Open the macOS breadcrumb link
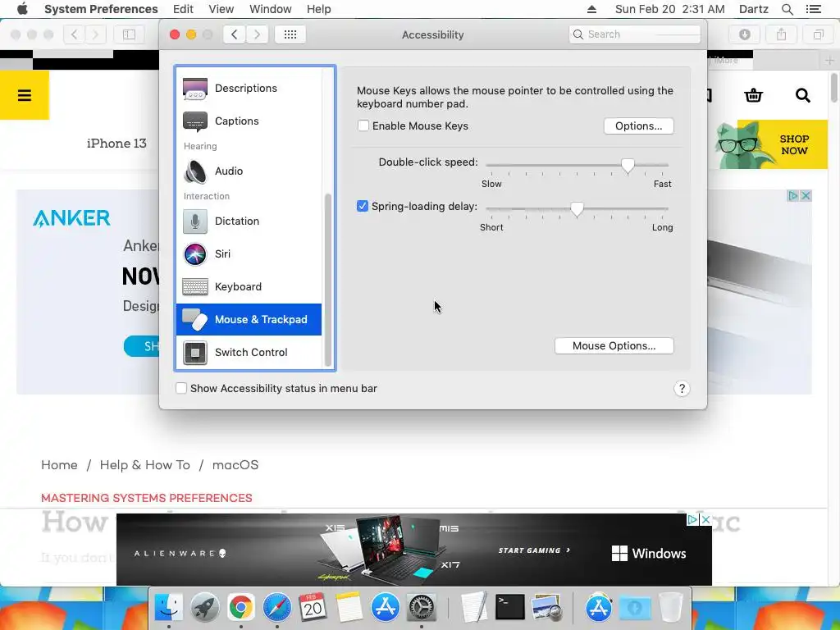The width and height of the screenshot is (840, 630). pyautogui.click(x=235, y=465)
